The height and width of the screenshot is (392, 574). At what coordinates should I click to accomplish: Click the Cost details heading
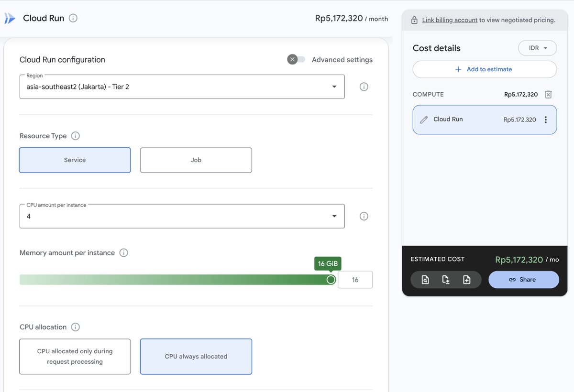[436, 48]
